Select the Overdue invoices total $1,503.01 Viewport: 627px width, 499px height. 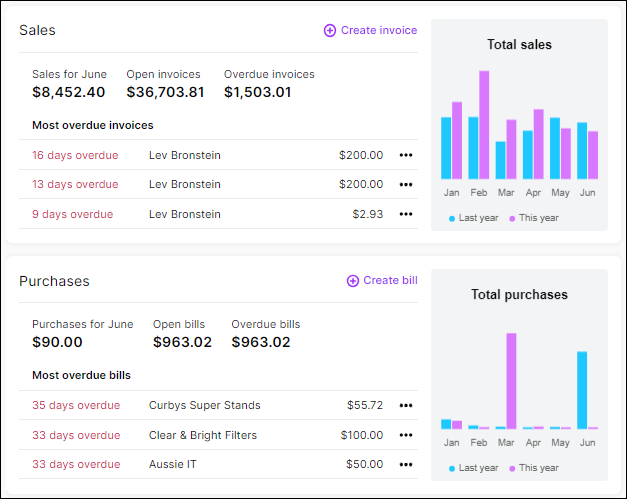point(258,93)
